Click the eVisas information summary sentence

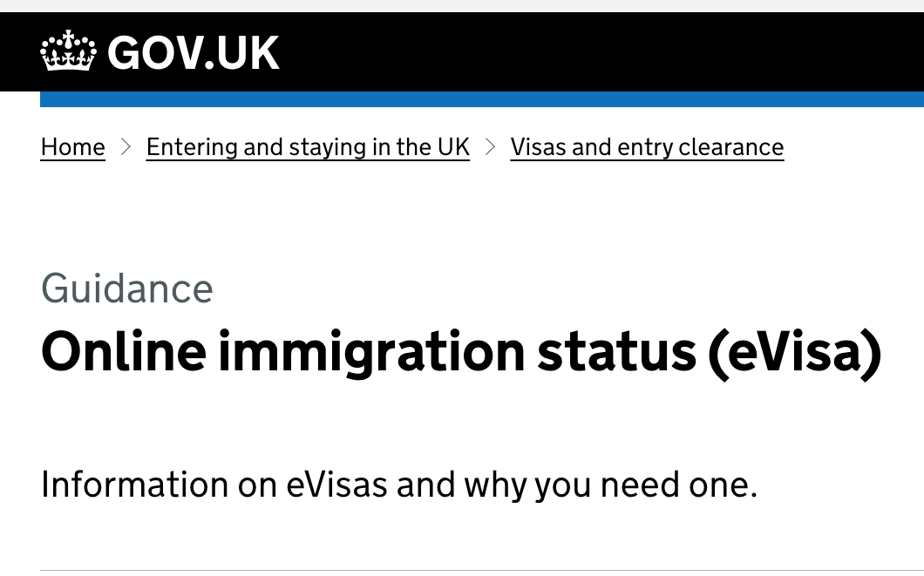click(399, 485)
